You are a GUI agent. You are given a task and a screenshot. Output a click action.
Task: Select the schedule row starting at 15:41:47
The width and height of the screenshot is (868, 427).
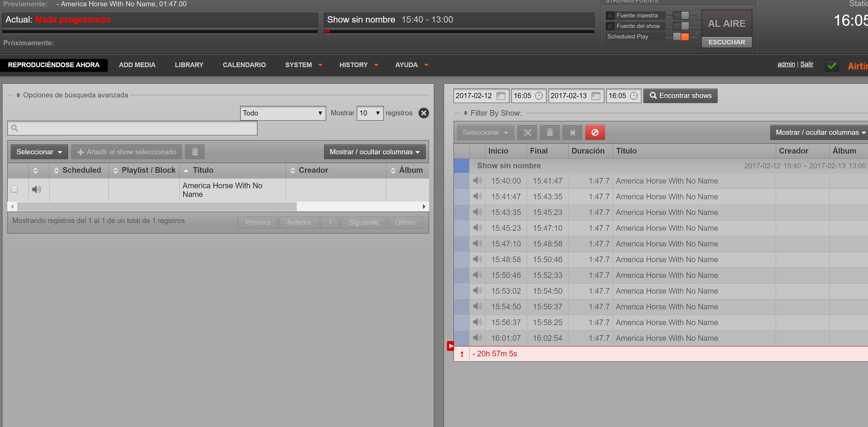tap(461, 197)
